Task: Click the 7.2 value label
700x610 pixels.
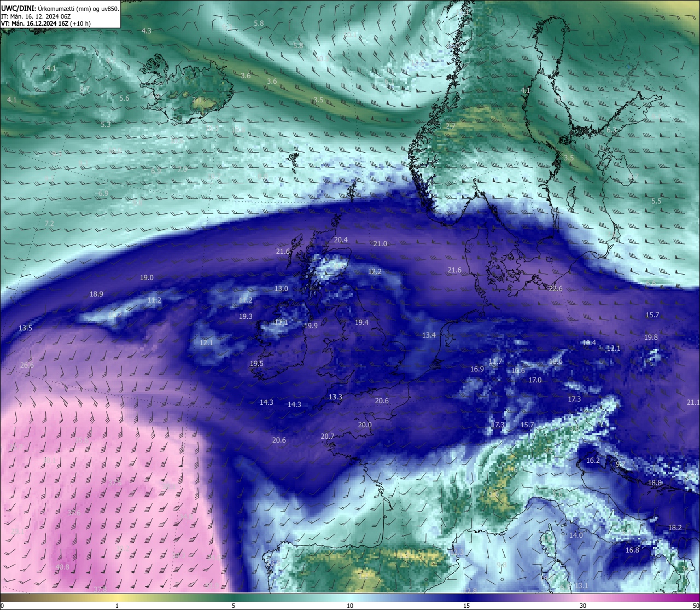Action: (49, 224)
